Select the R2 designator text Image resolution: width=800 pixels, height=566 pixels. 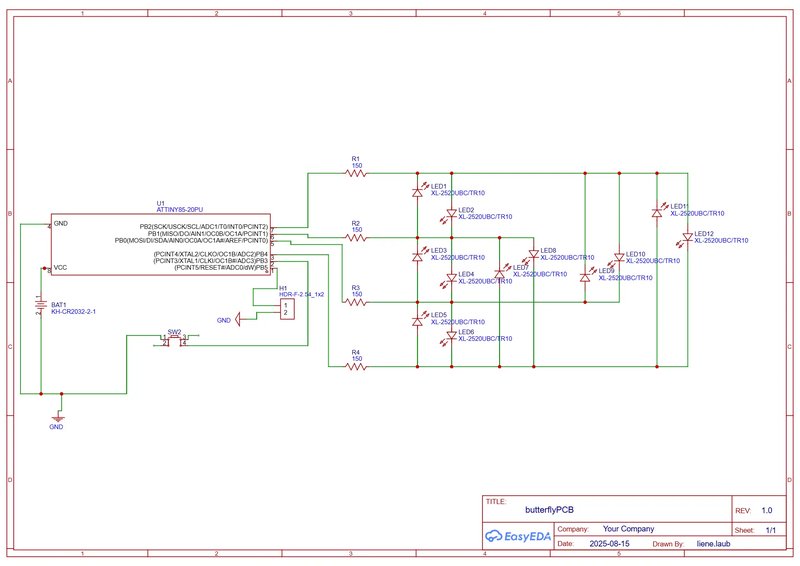356,223
